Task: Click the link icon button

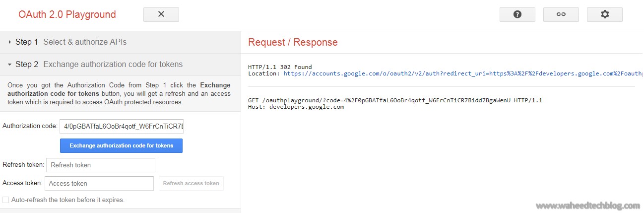Action: 561,14
